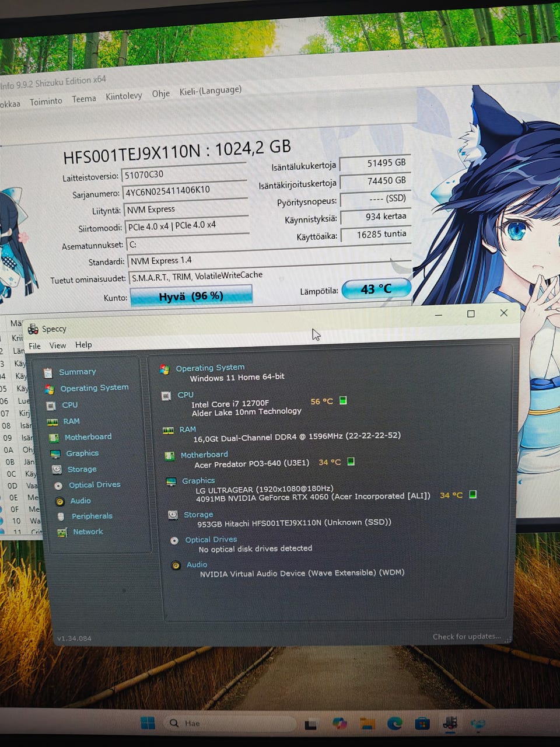This screenshot has height=747, width=560.
Task: Open the Storage heading link in summary
Action: coord(198,515)
